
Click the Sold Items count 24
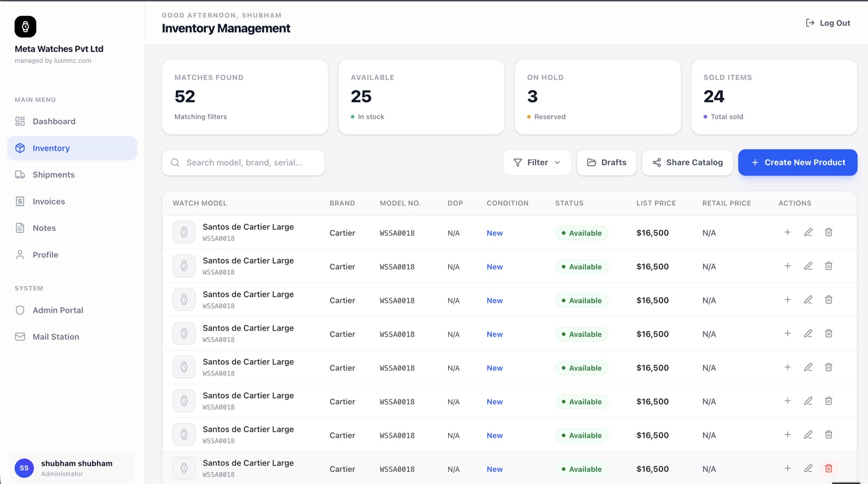click(x=714, y=96)
